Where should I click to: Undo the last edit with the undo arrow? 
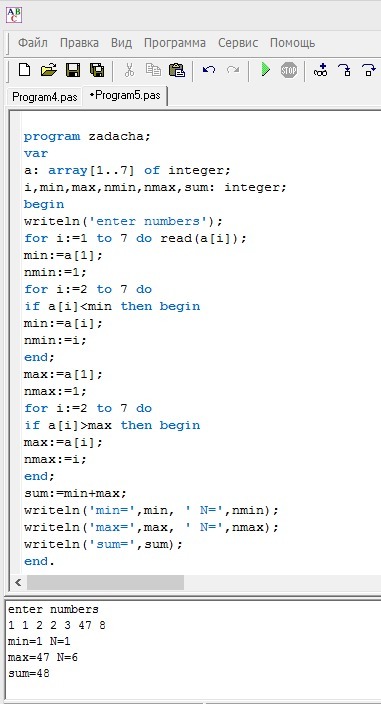(x=209, y=70)
